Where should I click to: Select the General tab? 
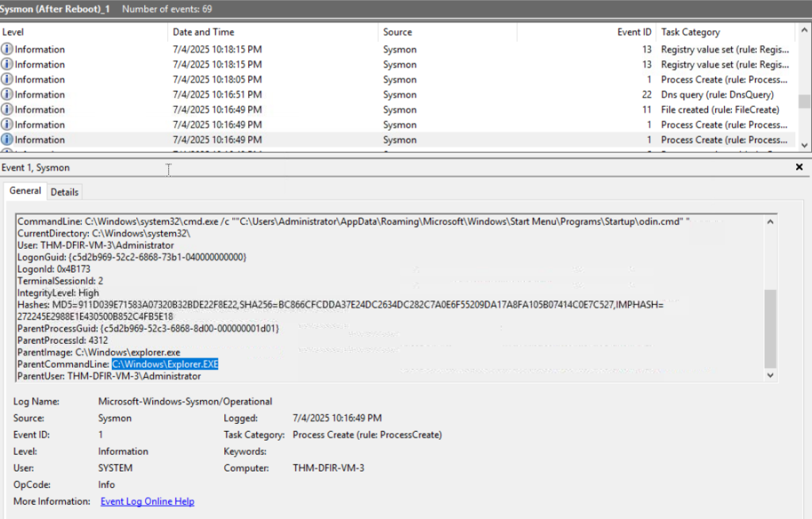pos(25,191)
